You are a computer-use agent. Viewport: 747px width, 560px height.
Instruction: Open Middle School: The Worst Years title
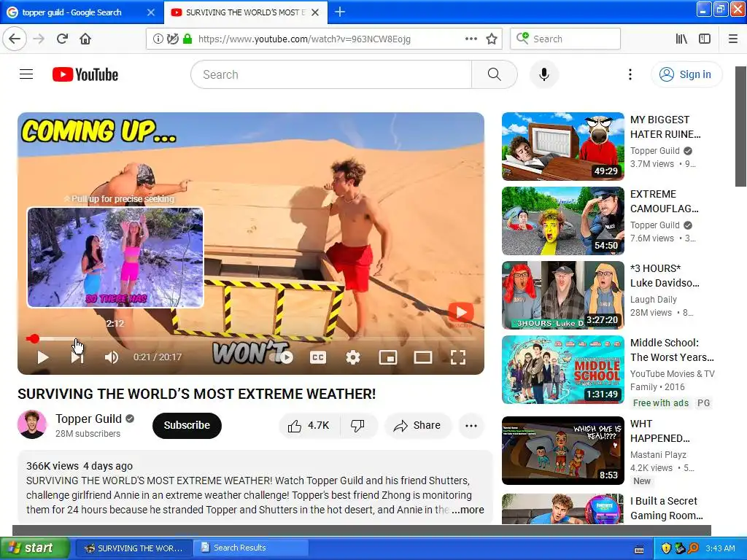[672, 350]
